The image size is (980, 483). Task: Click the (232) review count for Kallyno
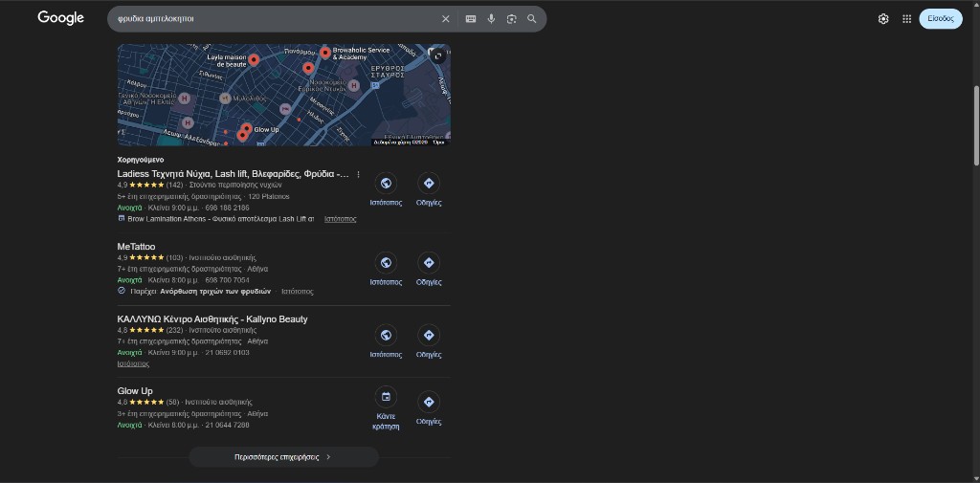174,330
